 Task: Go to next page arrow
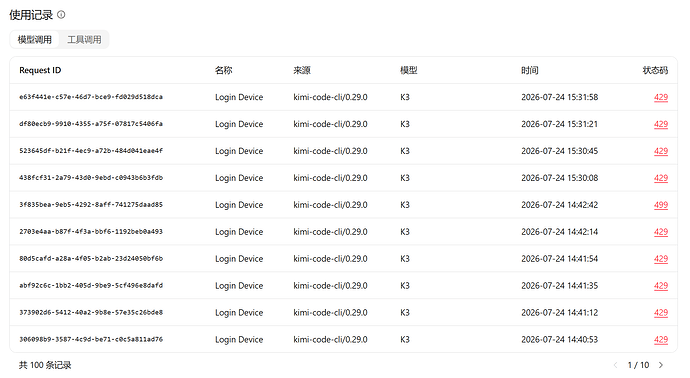[x=661, y=365]
